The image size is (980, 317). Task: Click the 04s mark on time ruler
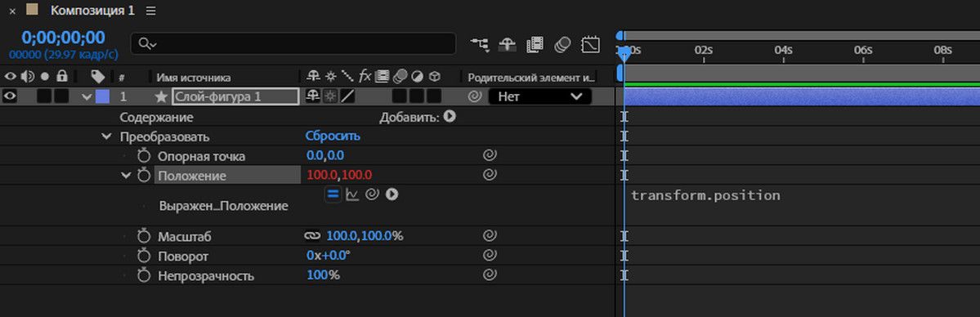pyautogui.click(x=783, y=50)
